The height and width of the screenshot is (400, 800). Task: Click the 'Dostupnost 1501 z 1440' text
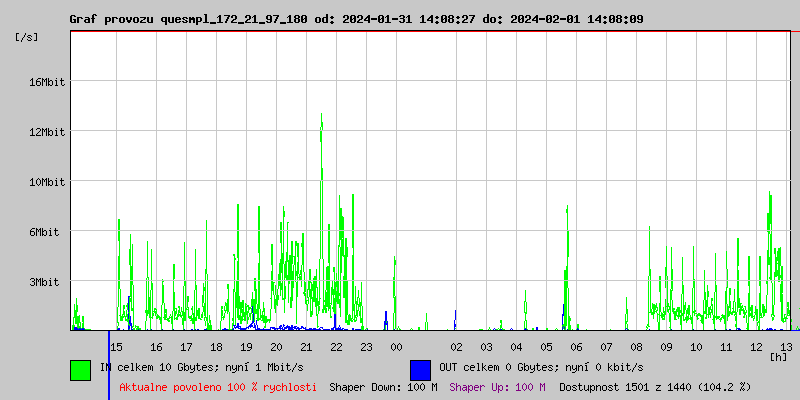pyautogui.click(x=655, y=386)
